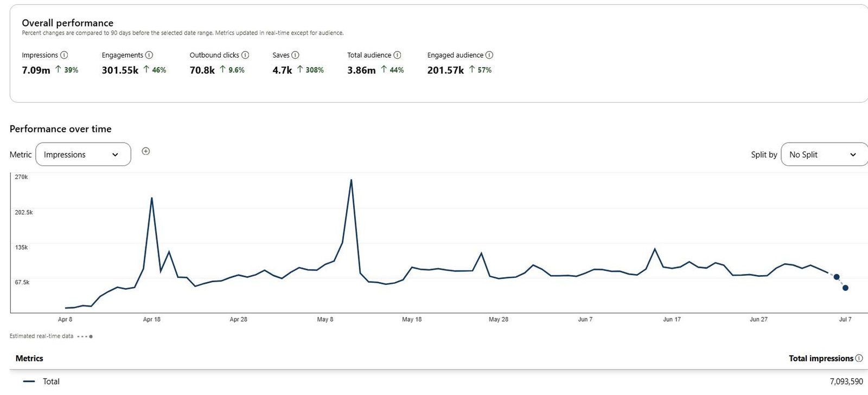Click the info icon beside Engagements

pos(149,55)
